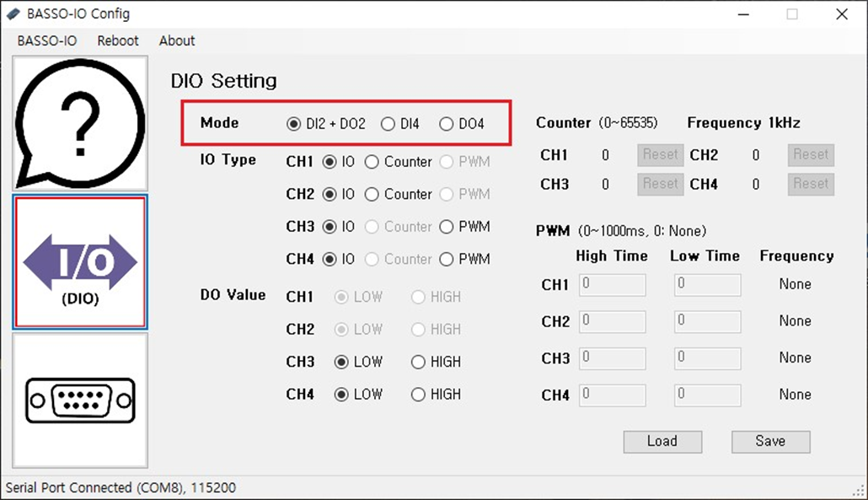The height and width of the screenshot is (500, 868).
Task: Set CH3 DO Value to HIGH
Action: pyautogui.click(x=436, y=362)
